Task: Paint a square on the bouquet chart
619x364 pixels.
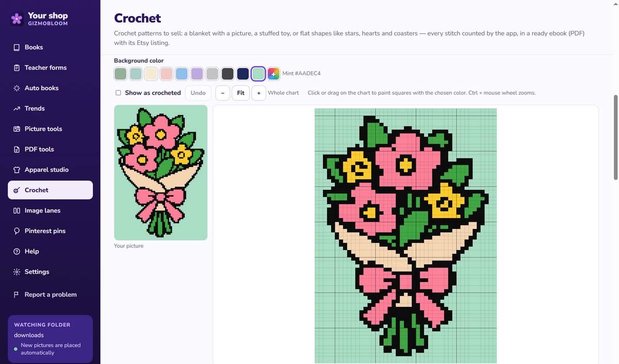Action: 405,236
